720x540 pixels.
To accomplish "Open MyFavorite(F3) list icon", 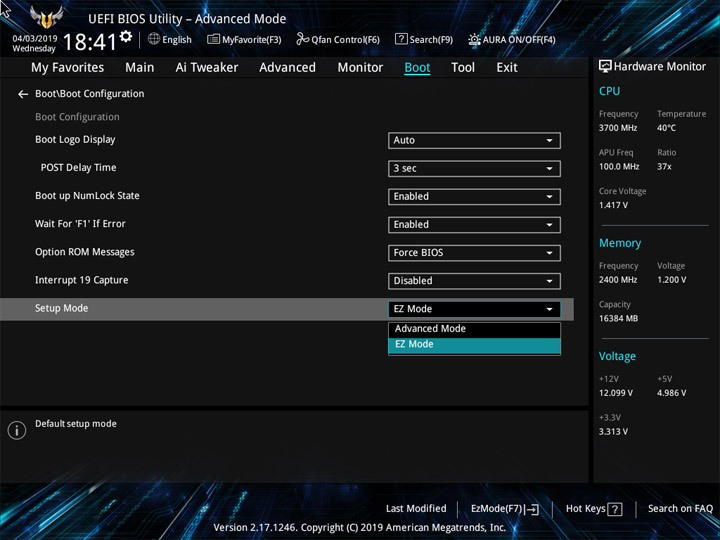I will pyautogui.click(x=213, y=39).
